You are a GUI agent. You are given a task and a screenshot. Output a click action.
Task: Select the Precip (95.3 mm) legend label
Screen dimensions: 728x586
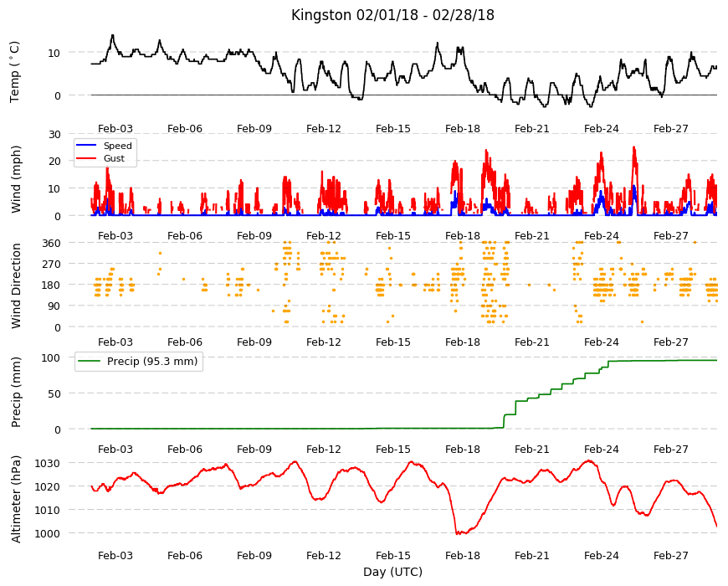pos(152,362)
